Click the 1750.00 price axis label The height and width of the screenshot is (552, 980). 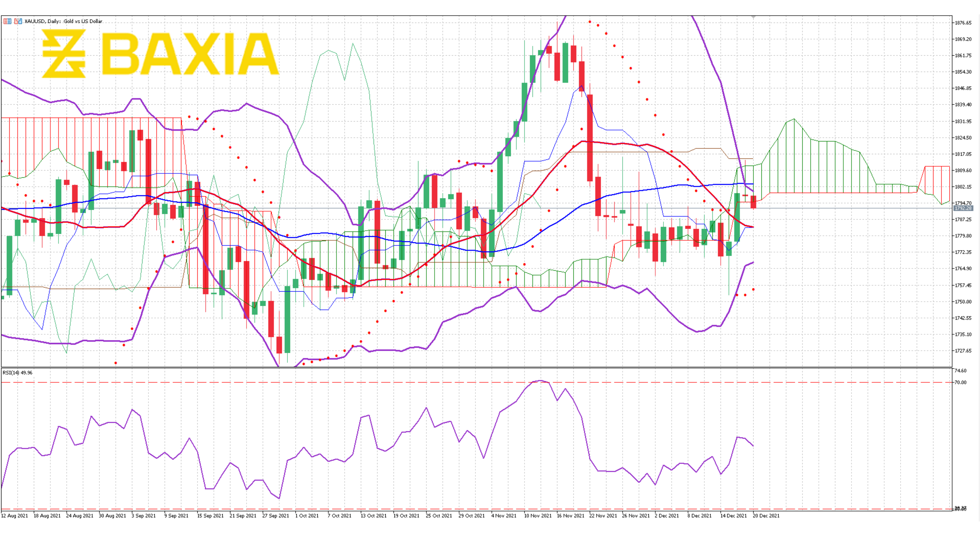963,302
